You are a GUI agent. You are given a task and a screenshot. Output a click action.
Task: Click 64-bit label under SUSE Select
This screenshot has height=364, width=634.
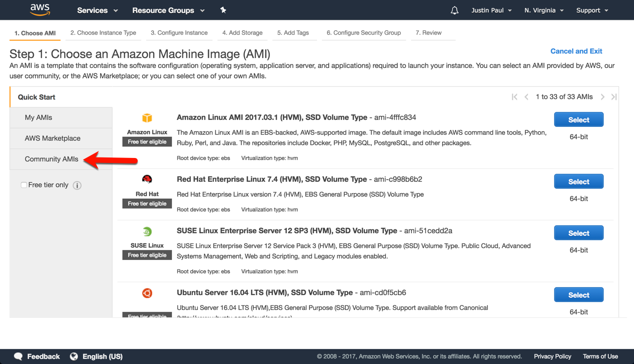[579, 250]
